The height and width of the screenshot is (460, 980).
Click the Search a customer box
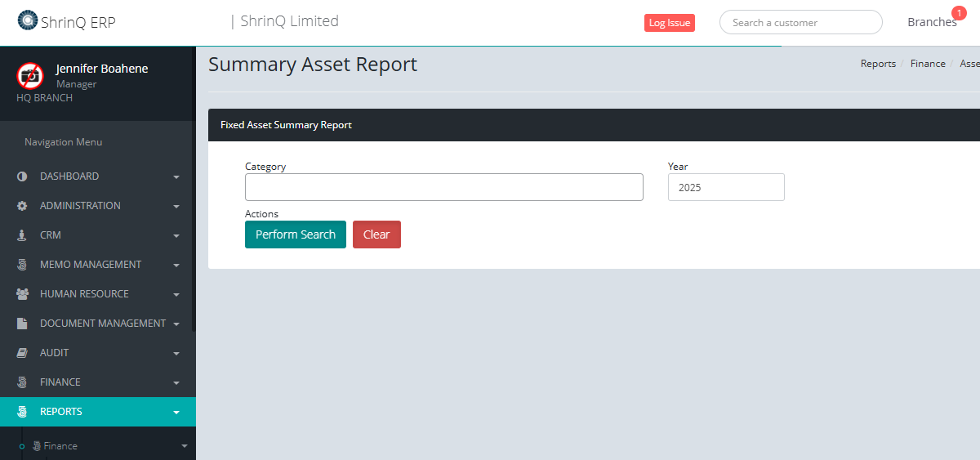pyautogui.click(x=800, y=23)
